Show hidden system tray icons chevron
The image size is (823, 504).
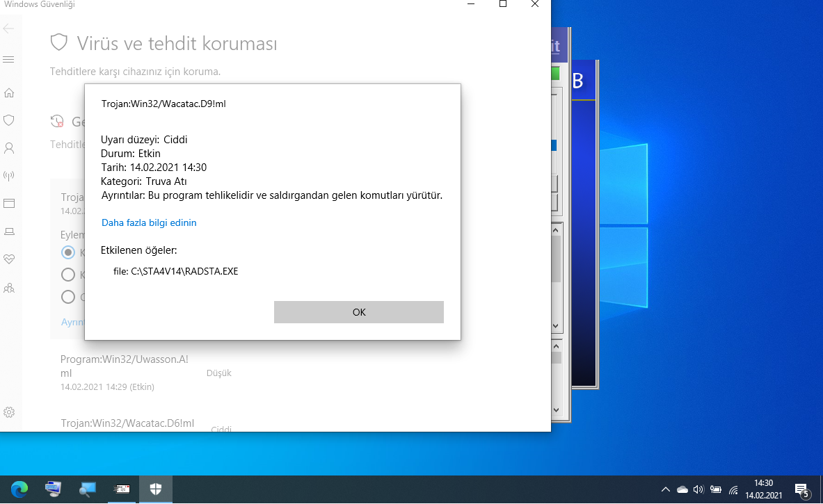point(665,489)
